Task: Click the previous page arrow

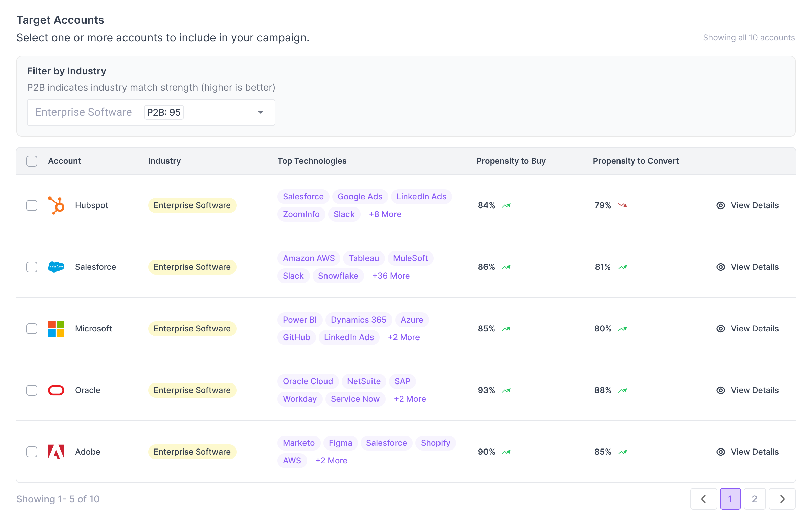Action: point(703,499)
